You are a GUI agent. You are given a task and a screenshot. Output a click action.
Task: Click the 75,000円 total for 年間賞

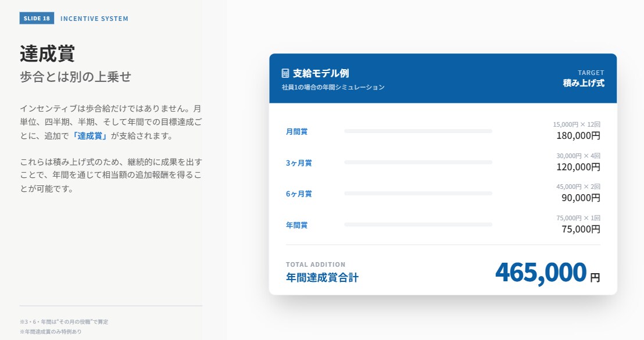pyautogui.click(x=581, y=229)
